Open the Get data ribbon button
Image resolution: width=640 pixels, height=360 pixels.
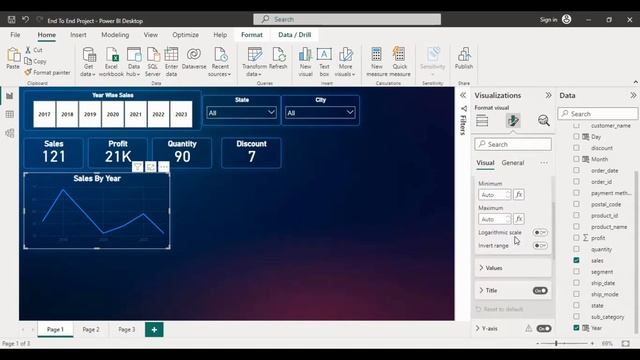[x=88, y=62]
